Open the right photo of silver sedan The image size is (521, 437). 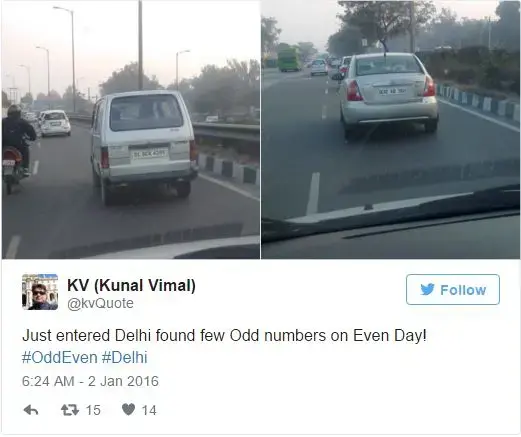(391, 129)
